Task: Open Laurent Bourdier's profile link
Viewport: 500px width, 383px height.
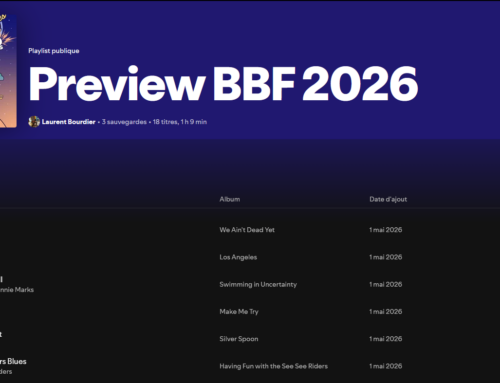Action: [69, 122]
